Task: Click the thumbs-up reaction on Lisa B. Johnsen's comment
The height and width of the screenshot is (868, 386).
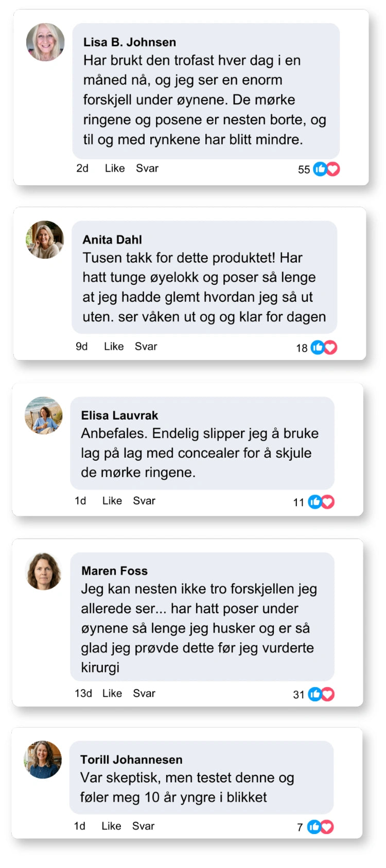Action: click(320, 169)
